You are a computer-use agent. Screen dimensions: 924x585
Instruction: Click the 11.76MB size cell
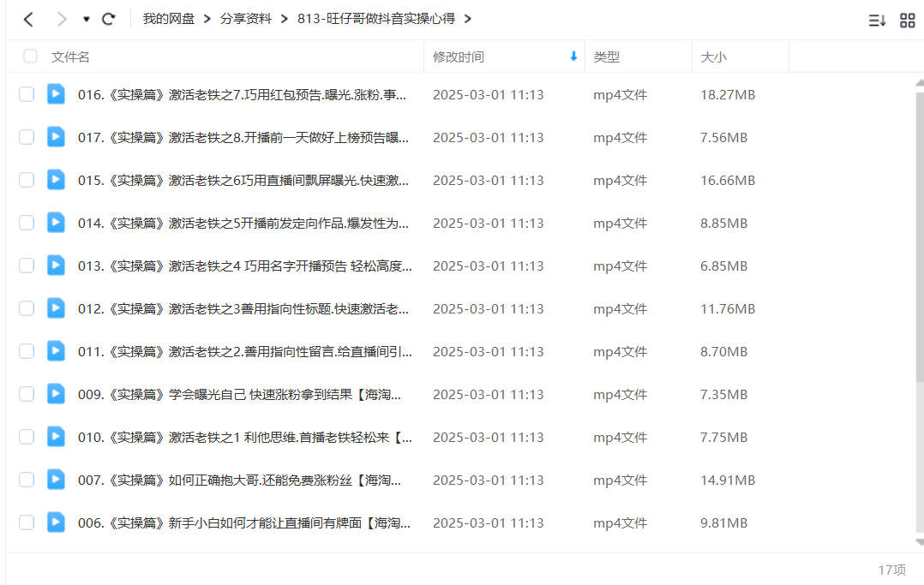click(728, 308)
